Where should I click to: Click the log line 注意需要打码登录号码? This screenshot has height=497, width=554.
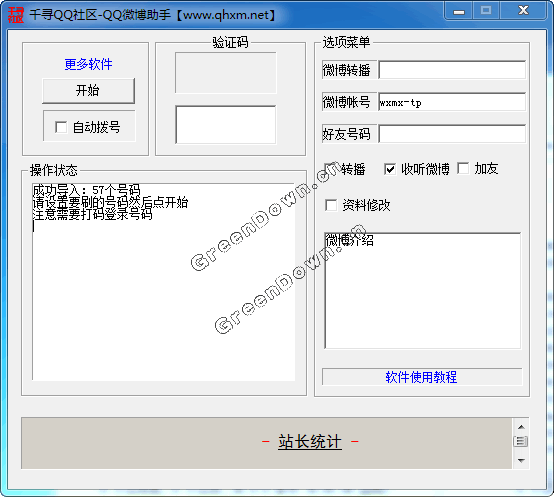(x=93, y=214)
